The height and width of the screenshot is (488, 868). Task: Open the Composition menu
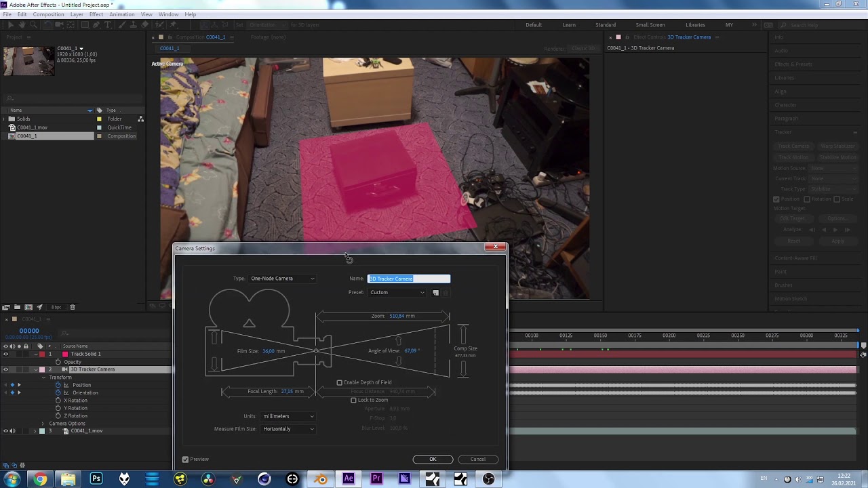[48, 14]
